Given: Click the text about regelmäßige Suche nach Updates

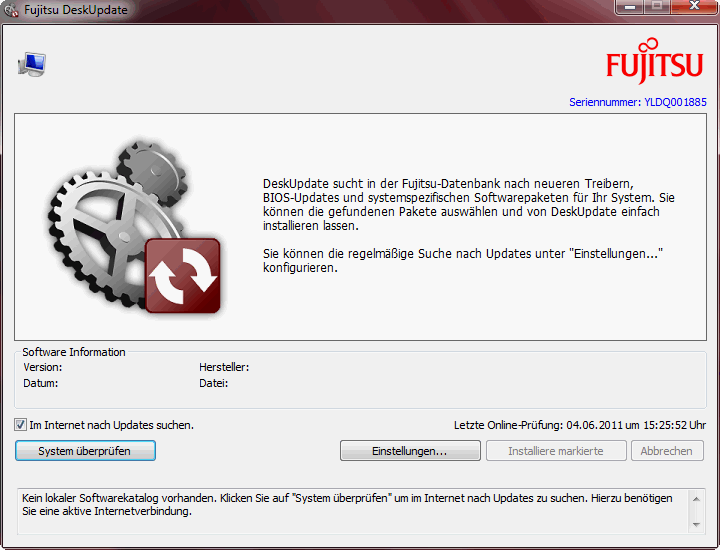Looking at the screenshot, I should (463, 260).
